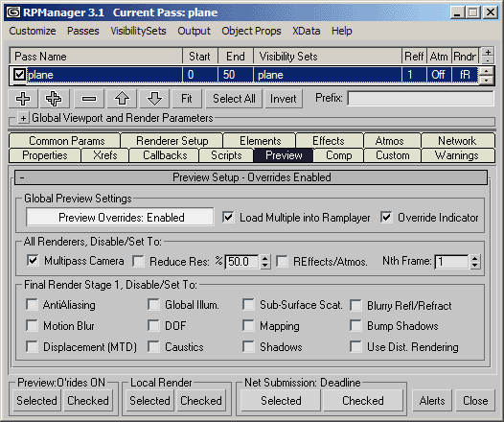This screenshot has height=422, width=504.
Task: Expand Global Viewport and Render Parameters
Action: (23, 118)
